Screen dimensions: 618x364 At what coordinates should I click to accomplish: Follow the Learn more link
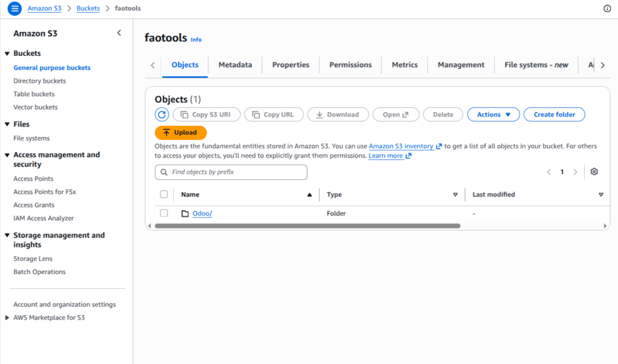pos(386,156)
